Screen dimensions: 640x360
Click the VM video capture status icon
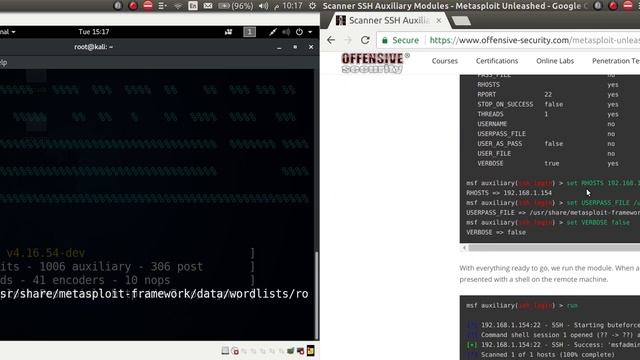coord(300,351)
